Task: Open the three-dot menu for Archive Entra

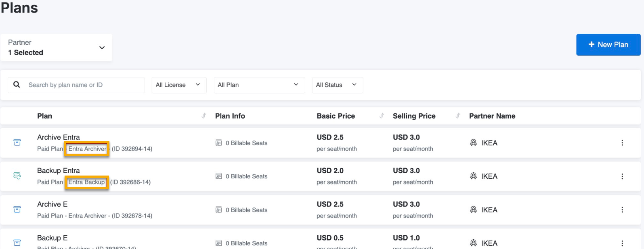Action: (622, 143)
